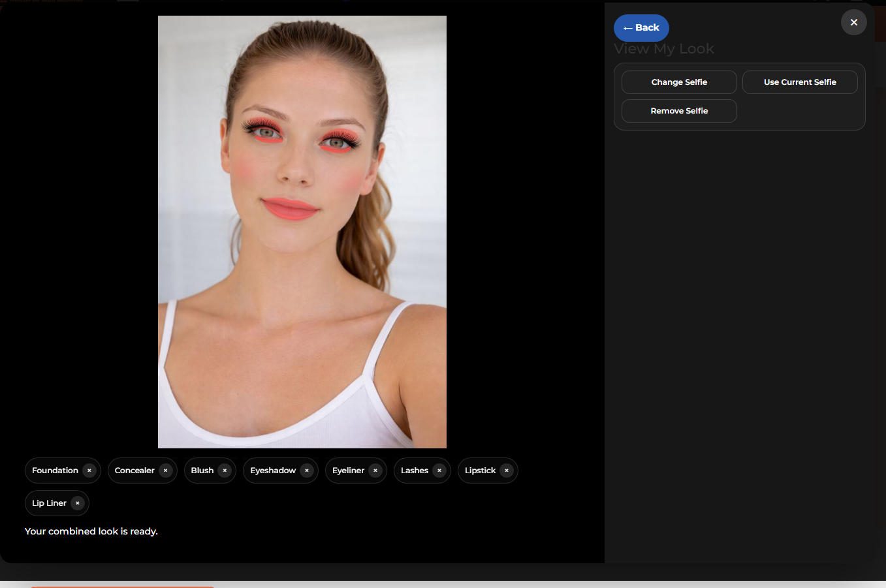
Task: Close the View My Look panel
Action: (853, 22)
